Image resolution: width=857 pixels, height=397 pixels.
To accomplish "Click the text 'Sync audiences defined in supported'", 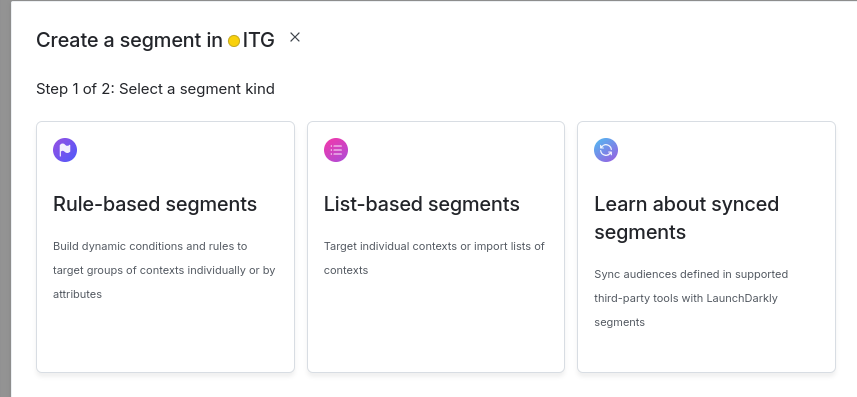I will (691, 274).
